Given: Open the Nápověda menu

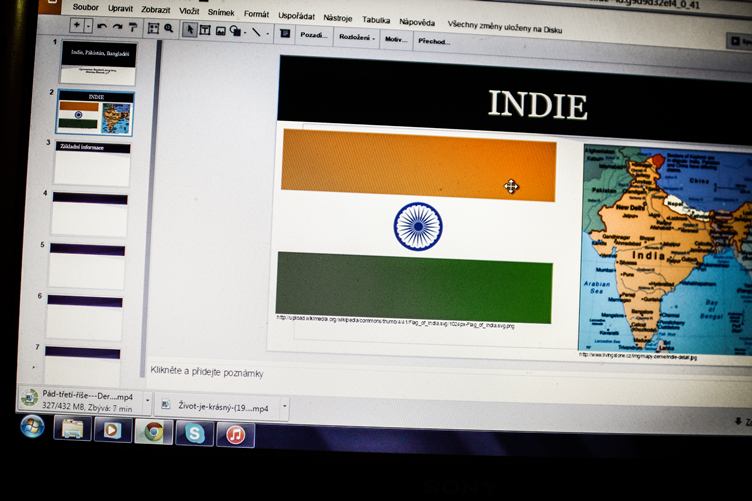Looking at the screenshot, I should 417,22.
